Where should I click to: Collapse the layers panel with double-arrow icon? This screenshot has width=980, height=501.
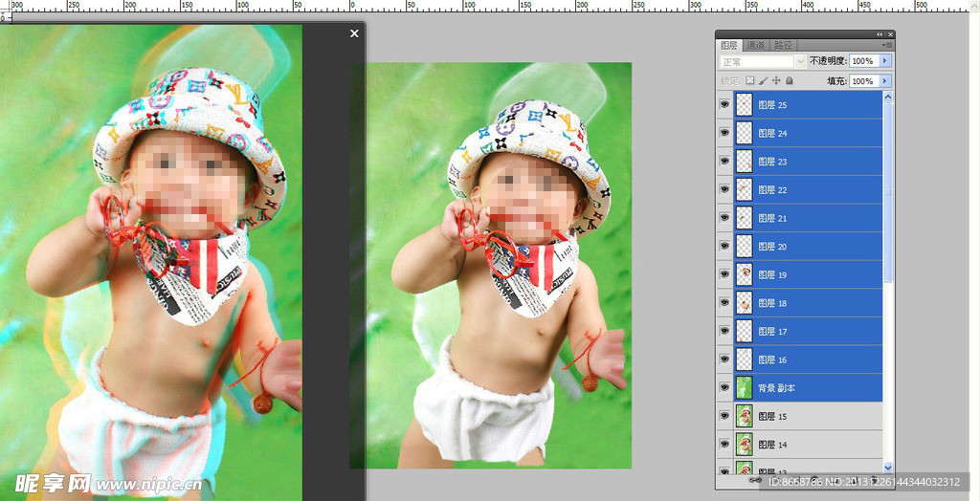click(x=880, y=34)
